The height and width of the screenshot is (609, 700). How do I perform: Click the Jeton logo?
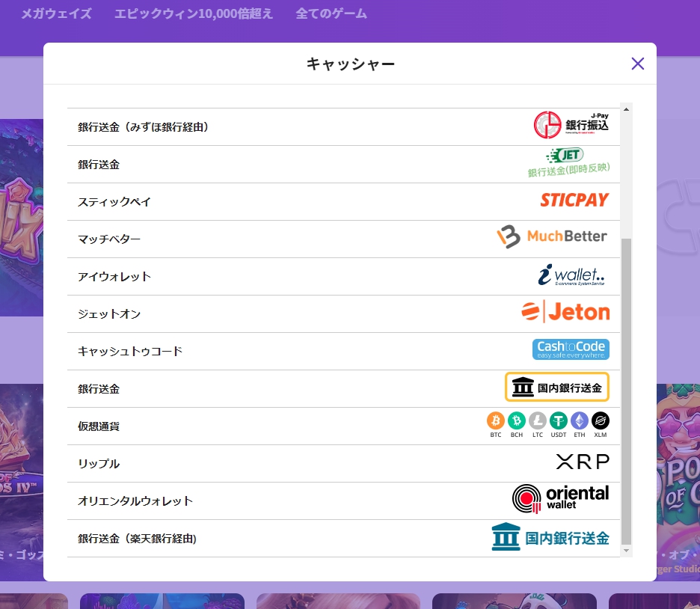click(x=565, y=312)
